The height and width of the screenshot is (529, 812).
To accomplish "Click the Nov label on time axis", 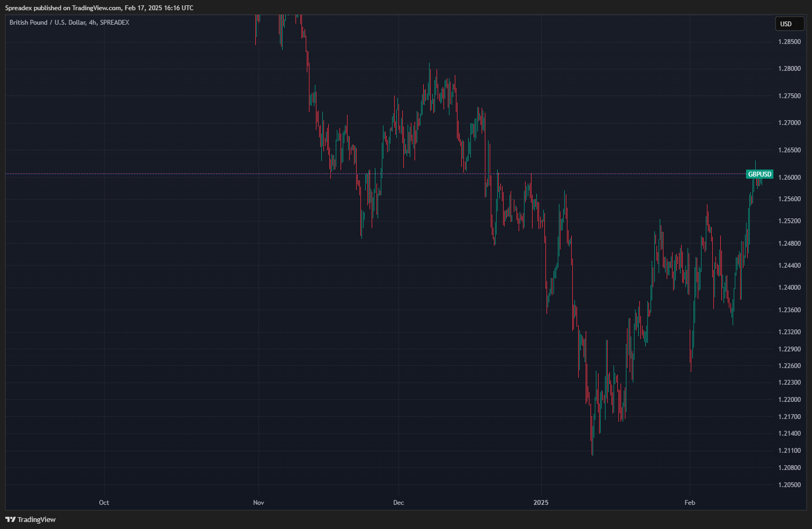I will coord(259,503).
